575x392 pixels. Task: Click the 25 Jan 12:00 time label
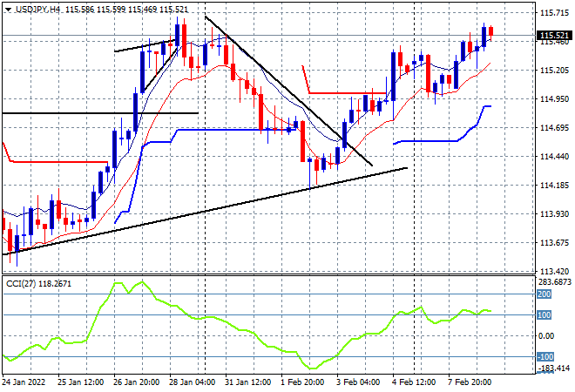[80, 382]
